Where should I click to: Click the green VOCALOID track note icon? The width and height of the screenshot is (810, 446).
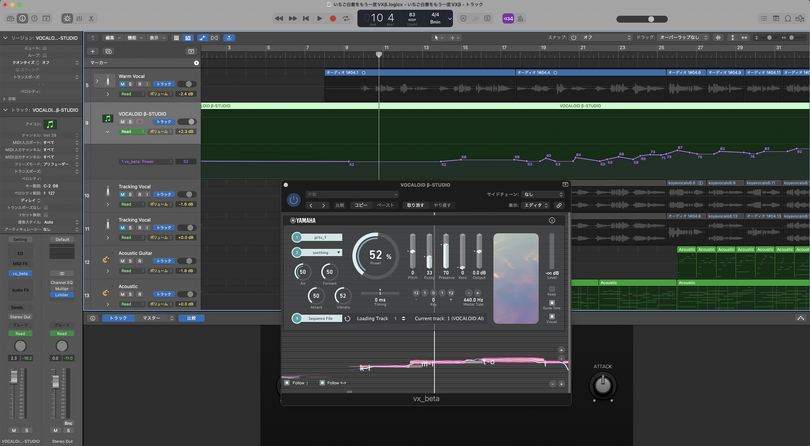[x=107, y=118]
